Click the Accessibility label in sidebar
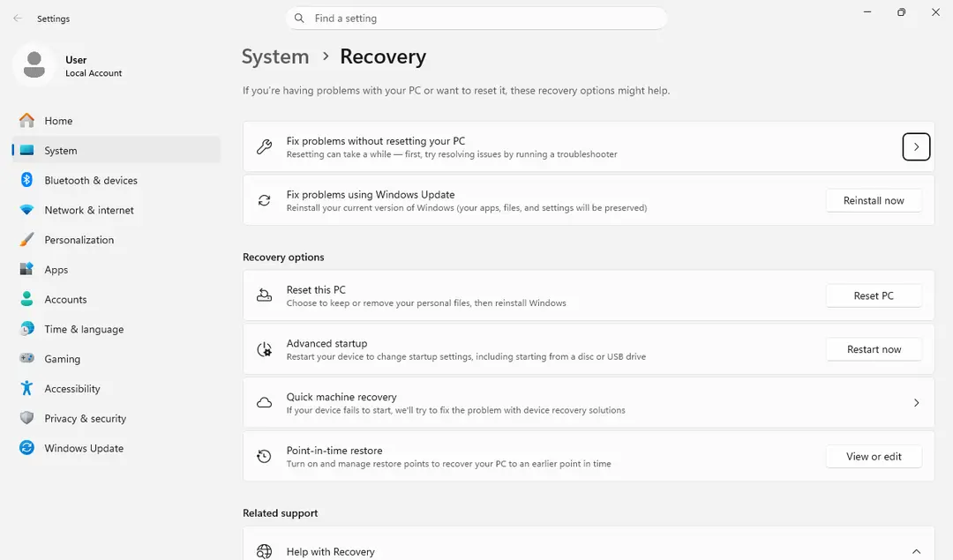Image resolution: width=953 pixels, height=560 pixels. 72,388
